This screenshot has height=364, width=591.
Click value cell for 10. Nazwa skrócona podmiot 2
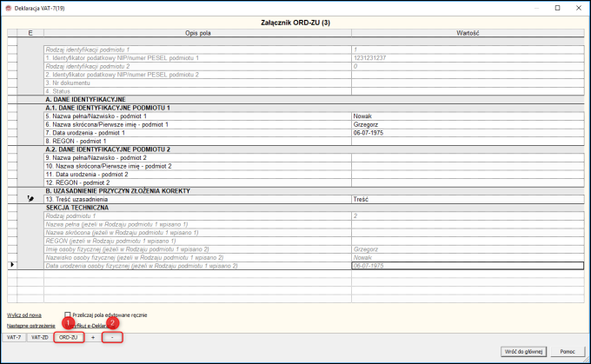[468, 166]
